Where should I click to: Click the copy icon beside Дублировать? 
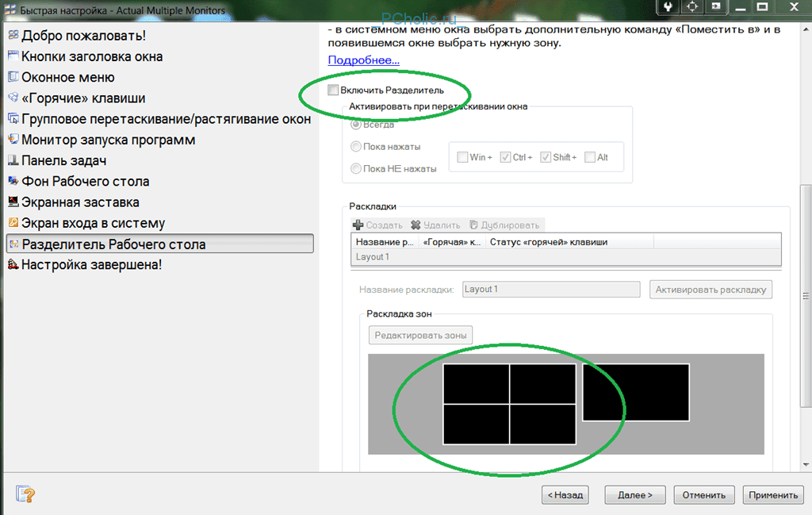(473, 225)
